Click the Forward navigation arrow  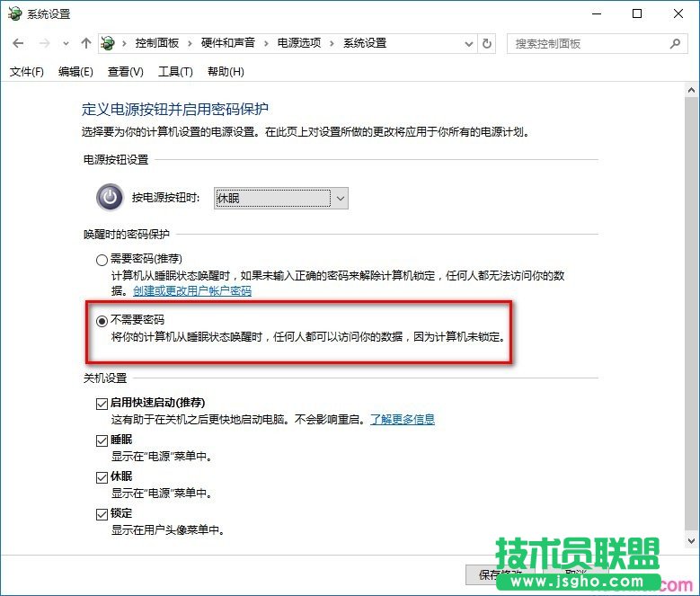(x=43, y=43)
